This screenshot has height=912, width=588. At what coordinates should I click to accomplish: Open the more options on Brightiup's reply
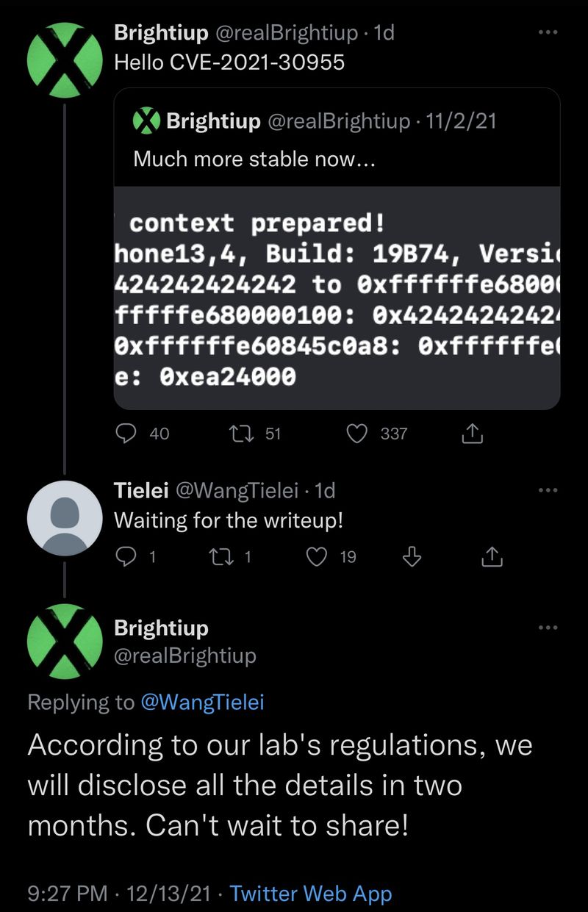click(x=548, y=628)
